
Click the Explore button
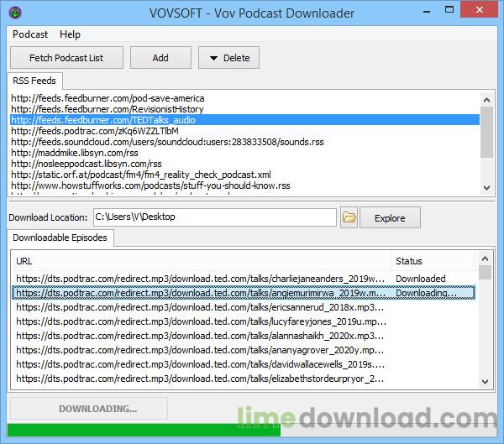click(390, 218)
